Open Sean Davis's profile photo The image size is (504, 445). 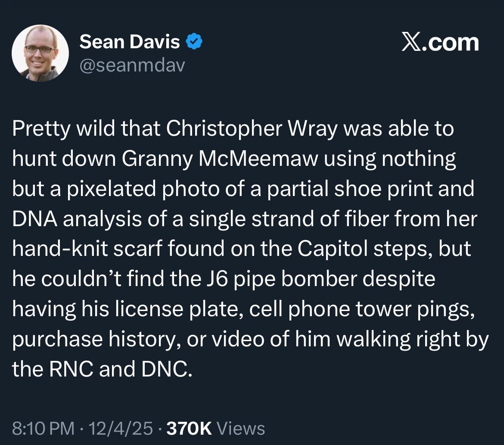tap(40, 52)
